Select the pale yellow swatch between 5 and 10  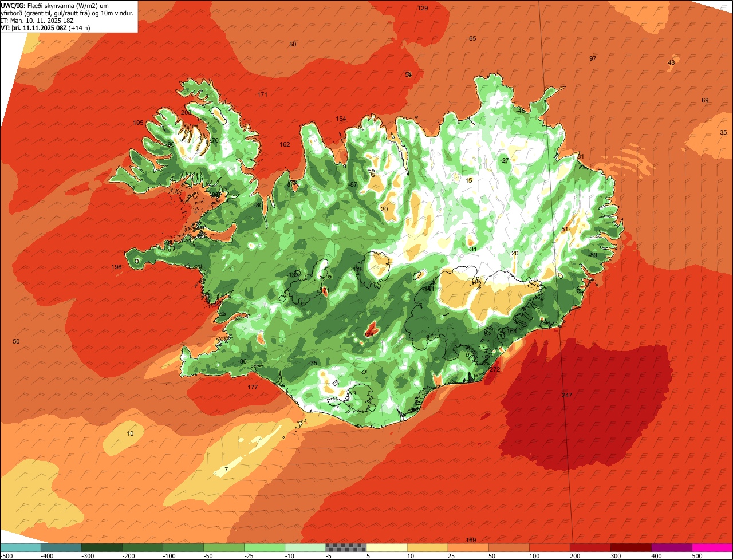pos(387,547)
